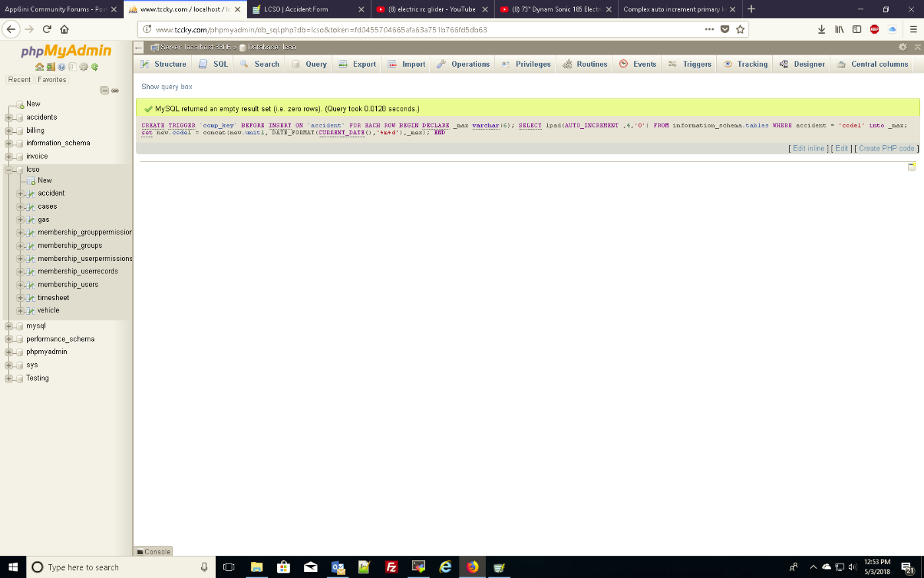The image size is (924, 578).
Task: Open the Routines tab
Action: (x=585, y=64)
